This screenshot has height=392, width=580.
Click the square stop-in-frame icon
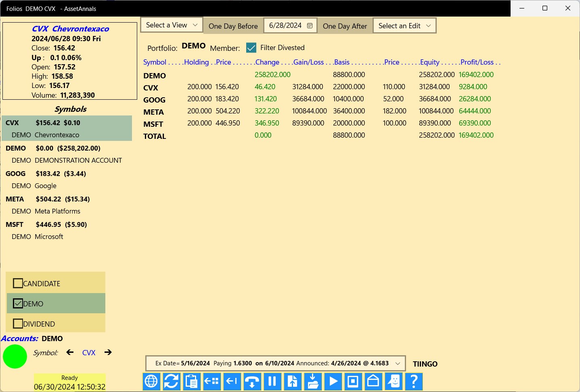(353, 382)
